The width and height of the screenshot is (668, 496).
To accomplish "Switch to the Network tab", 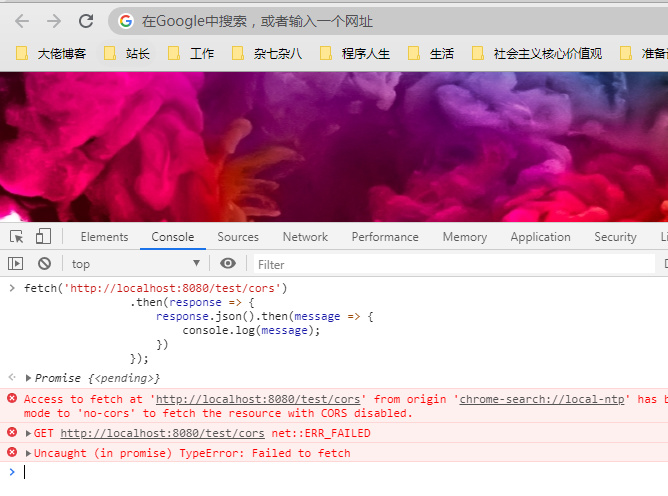I will pos(305,237).
